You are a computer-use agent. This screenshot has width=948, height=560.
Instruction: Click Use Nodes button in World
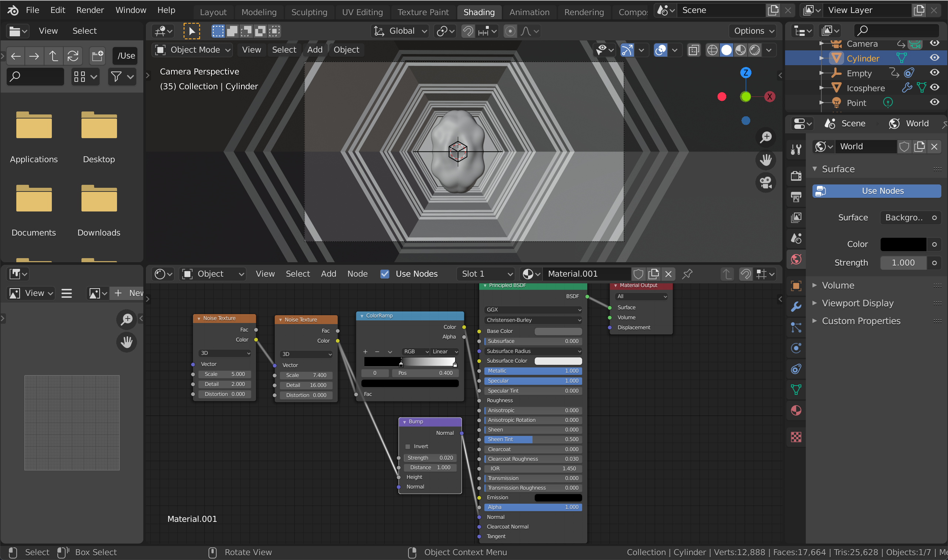(876, 191)
